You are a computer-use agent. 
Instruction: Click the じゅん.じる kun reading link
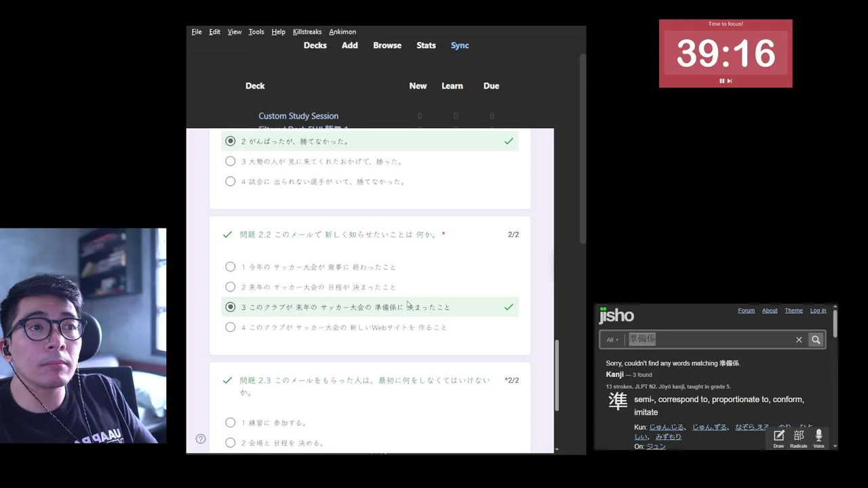[667, 427]
